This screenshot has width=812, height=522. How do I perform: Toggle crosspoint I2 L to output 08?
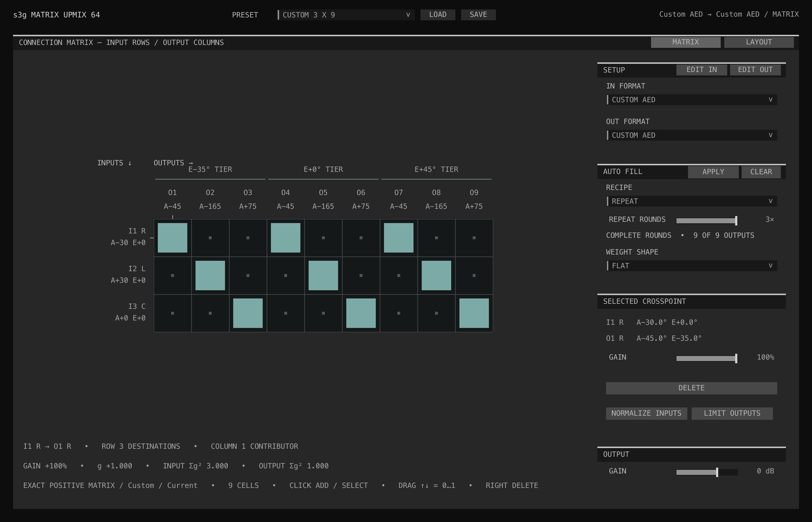(436, 275)
